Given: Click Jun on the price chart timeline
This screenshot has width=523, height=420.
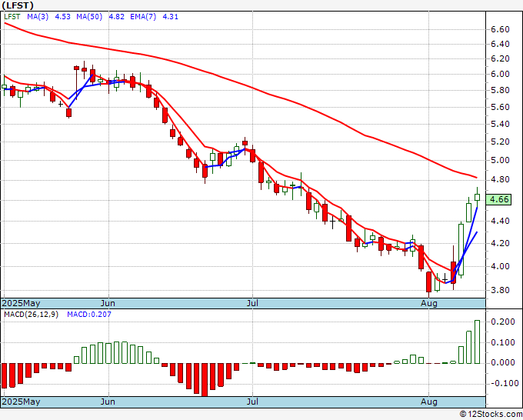Looking at the screenshot, I should [108, 303].
